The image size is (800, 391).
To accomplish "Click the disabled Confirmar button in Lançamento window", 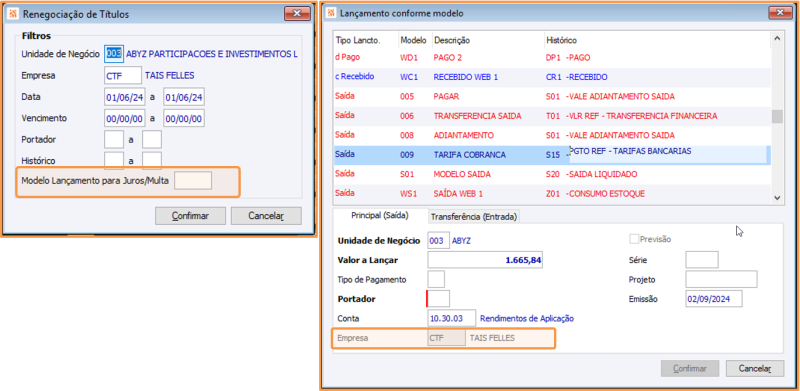I will pos(690,368).
